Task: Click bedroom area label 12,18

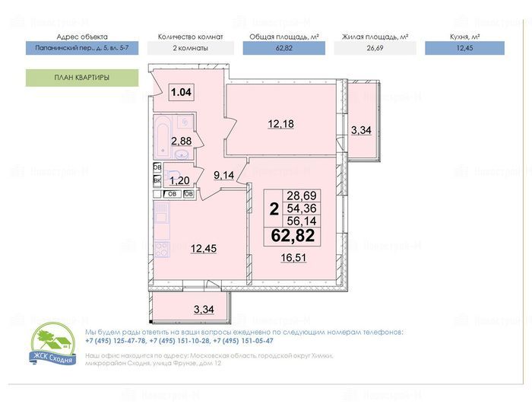Action: tap(281, 124)
